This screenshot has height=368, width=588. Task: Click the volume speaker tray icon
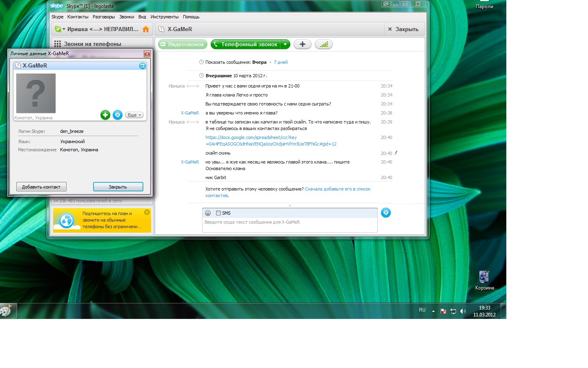click(463, 311)
